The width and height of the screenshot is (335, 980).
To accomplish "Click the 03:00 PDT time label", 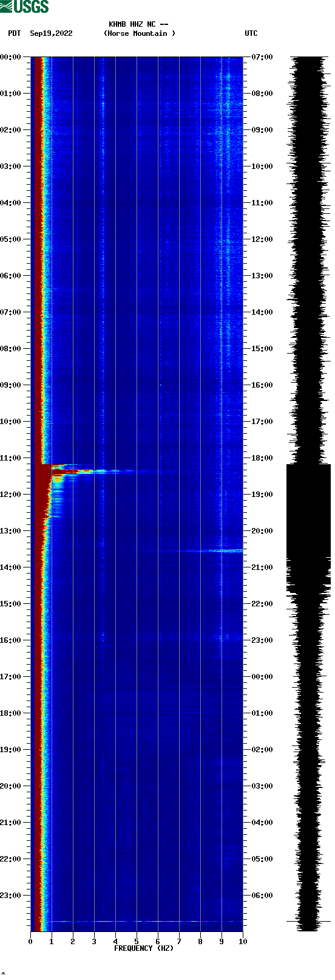I will pyautogui.click(x=10, y=166).
